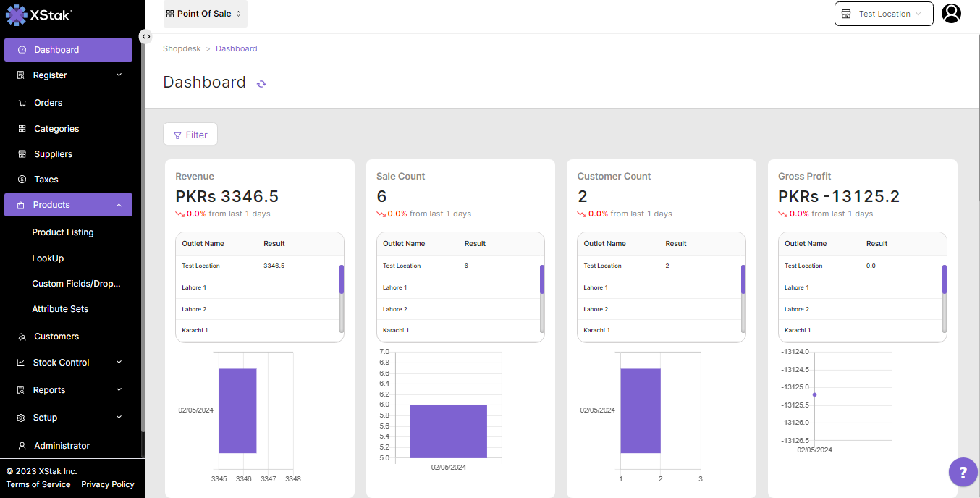This screenshot has width=980, height=498.
Task: Open the Test Location outlet dropdown
Action: (x=883, y=14)
